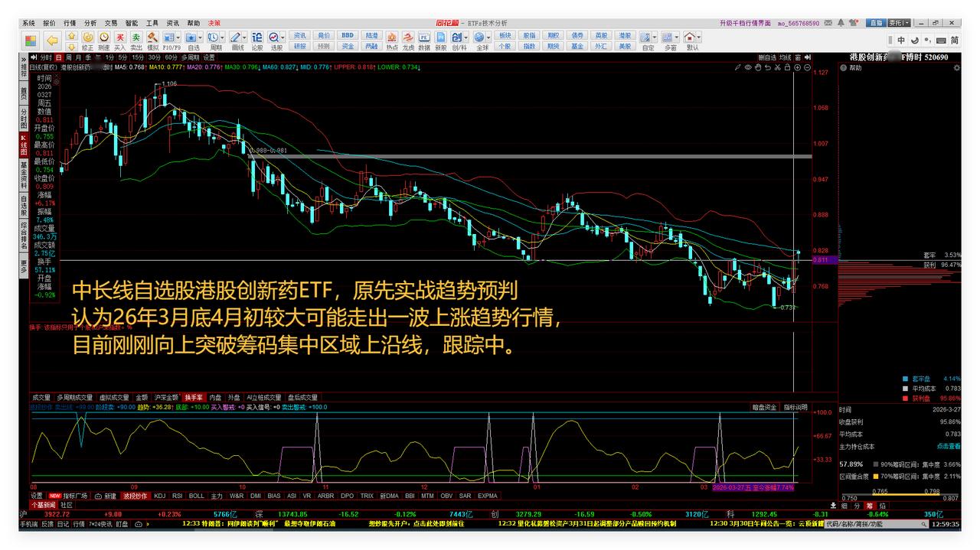Expand the 选股 dropdown arrow
This screenshot has height=550, width=980.
tap(283, 37)
